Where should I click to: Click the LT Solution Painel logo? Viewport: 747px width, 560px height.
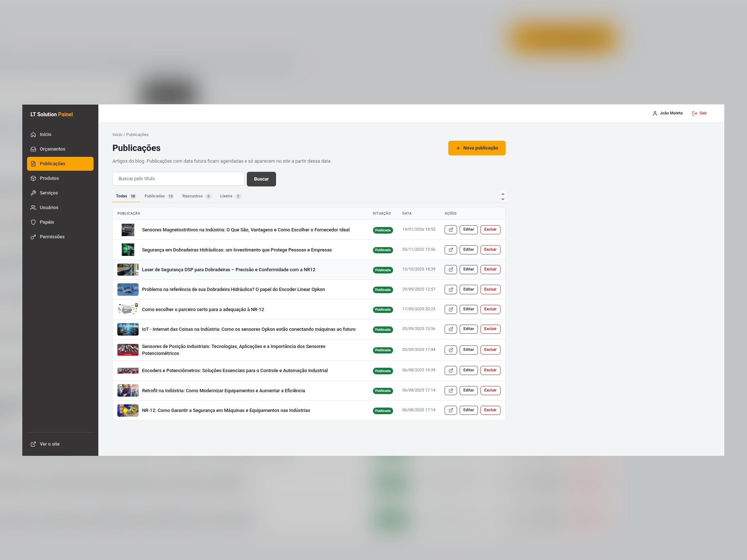coord(52,114)
